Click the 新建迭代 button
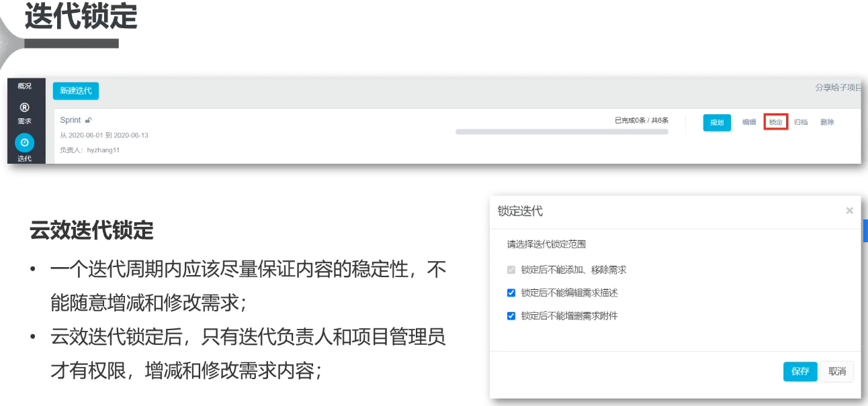 (x=76, y=91)
